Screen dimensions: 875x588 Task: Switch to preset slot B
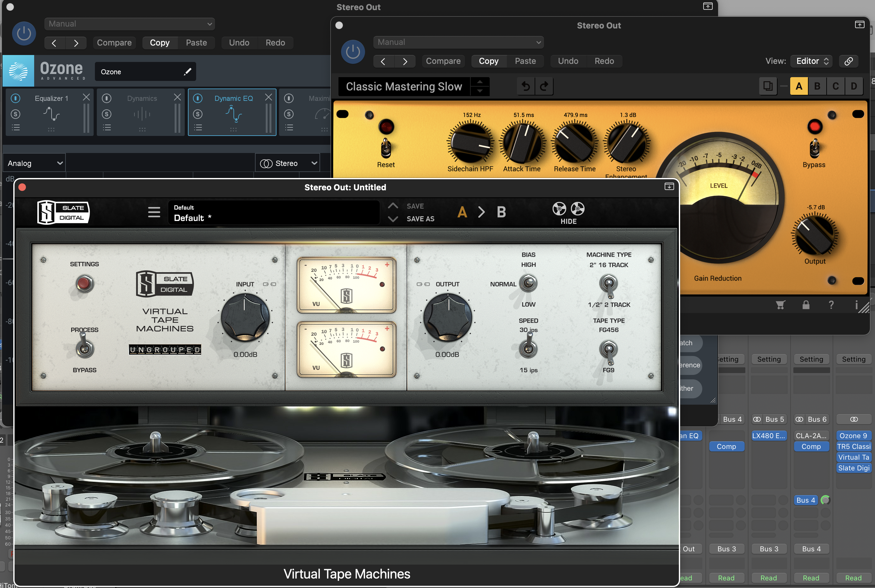(x=817, y=87)
